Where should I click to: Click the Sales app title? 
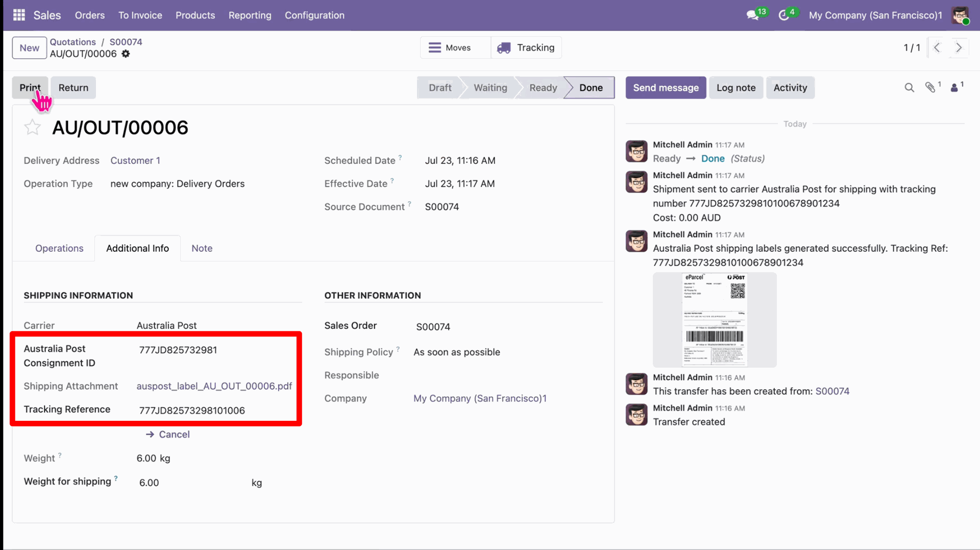click(47, 15)
